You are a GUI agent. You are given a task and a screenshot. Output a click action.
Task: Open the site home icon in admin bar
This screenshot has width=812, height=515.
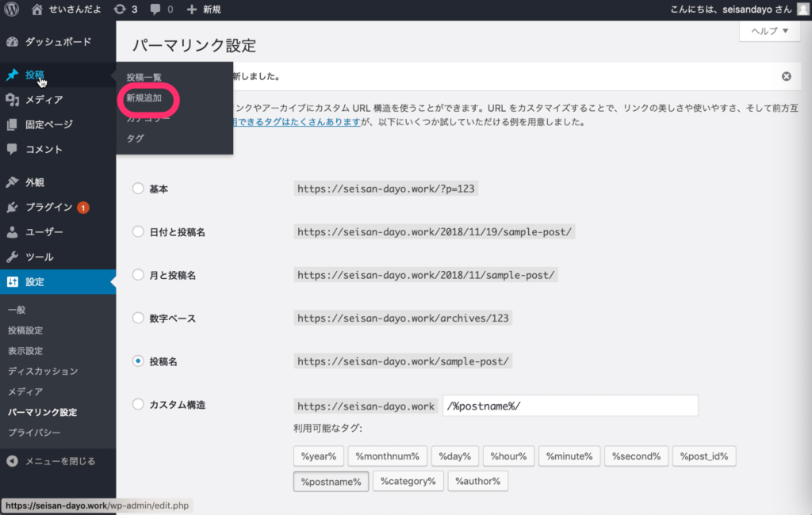pyautogui.click(x=37, y=10)
